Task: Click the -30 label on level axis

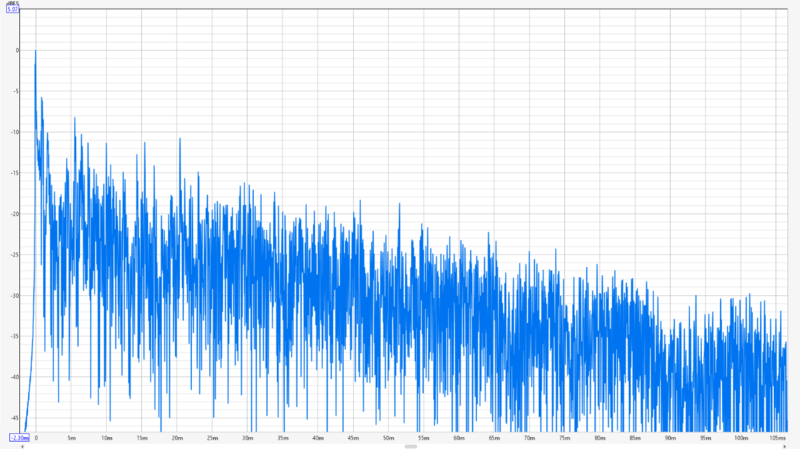Action: point(14,295)
